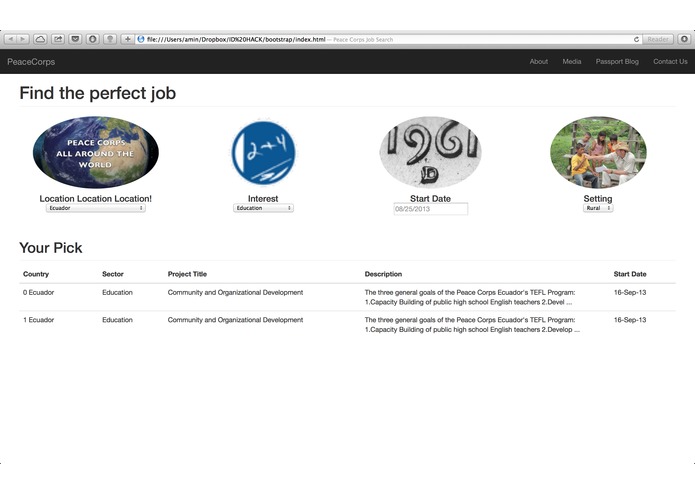Click the Start Date column header in table

pos(630,274)
